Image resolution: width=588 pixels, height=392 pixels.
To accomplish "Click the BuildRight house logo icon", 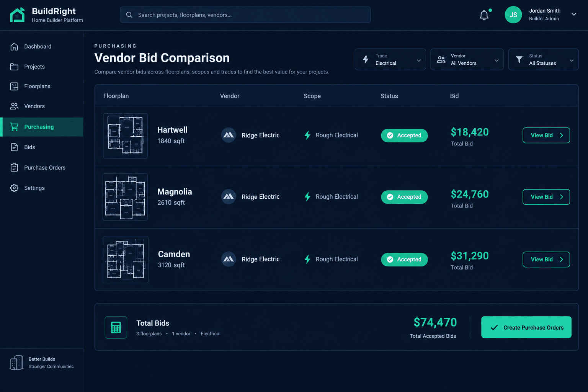I will tap(17, 15).
